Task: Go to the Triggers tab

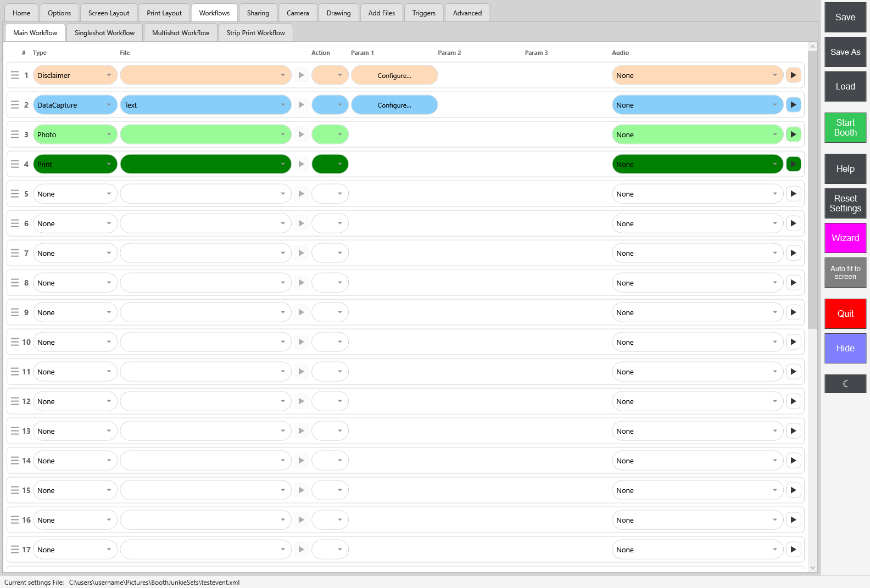Action: click(424, 13)
